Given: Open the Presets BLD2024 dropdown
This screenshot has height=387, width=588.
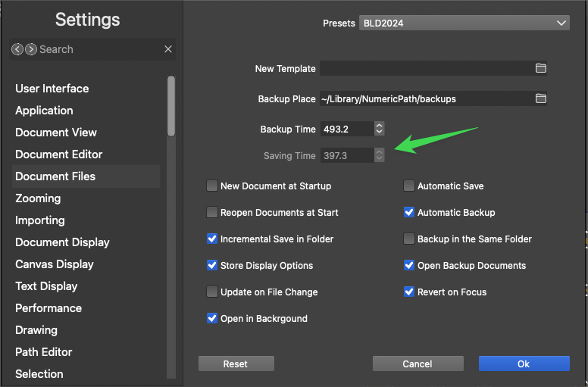Looking at the screenshot, I should [x=464, y=23].
